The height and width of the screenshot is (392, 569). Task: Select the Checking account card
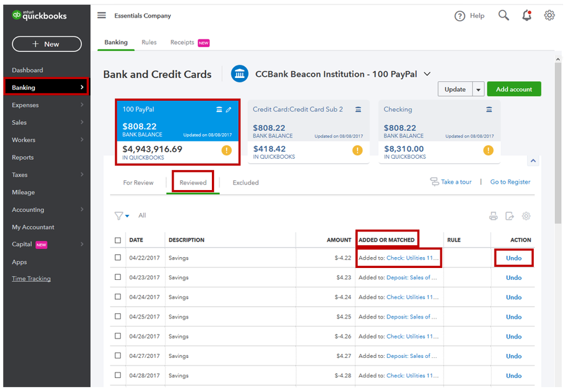(440, 132)
